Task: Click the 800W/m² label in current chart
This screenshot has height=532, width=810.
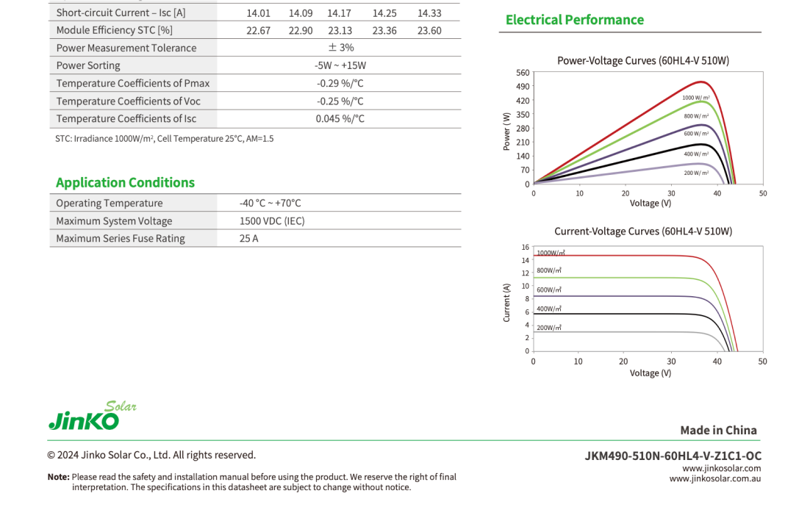Action: coord(549,270)
